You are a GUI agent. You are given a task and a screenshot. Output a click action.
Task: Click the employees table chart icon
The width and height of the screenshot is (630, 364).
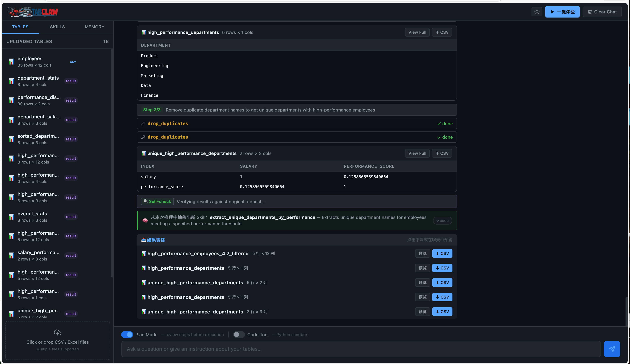pos(12,62)
